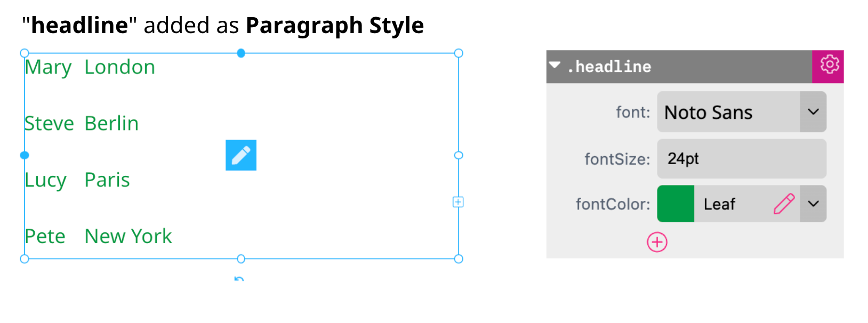Click the blue pencil edit icon on the text frame
This screenshot has width=868, height=323.
[241, 155]
